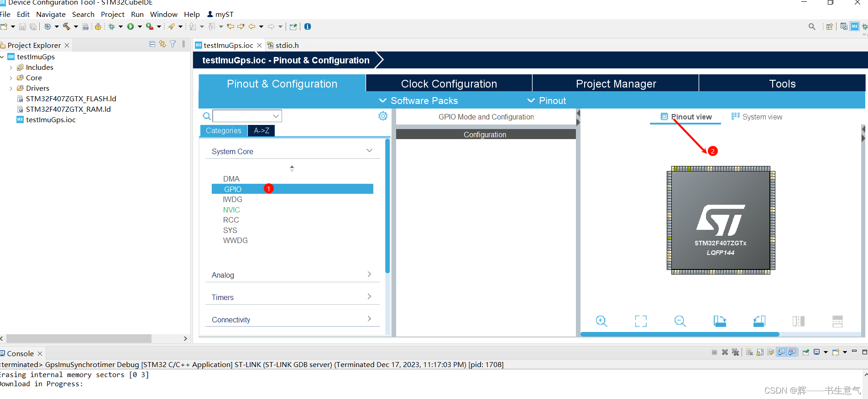Click the peripheral search magnifier icon
The image size is (868, 399).
pos(207,116)
